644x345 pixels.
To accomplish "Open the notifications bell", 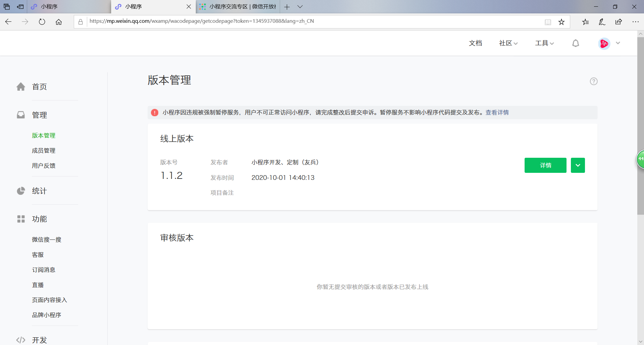I will [x=576, y=43].
